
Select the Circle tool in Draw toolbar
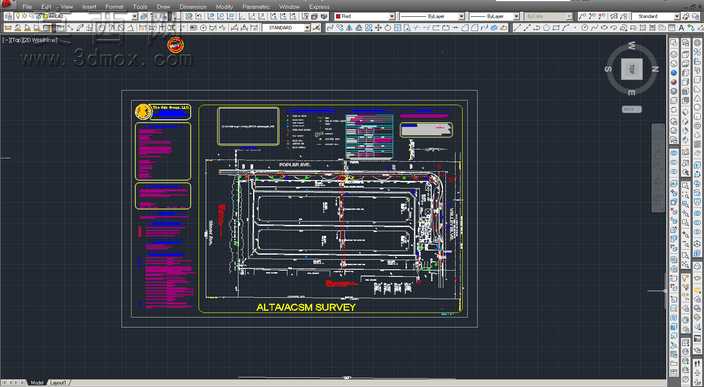pos(585,28)
